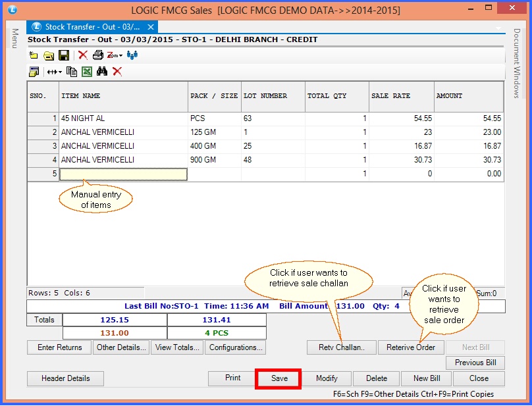
Task: Click View Totals button
Action: point(177,347)
